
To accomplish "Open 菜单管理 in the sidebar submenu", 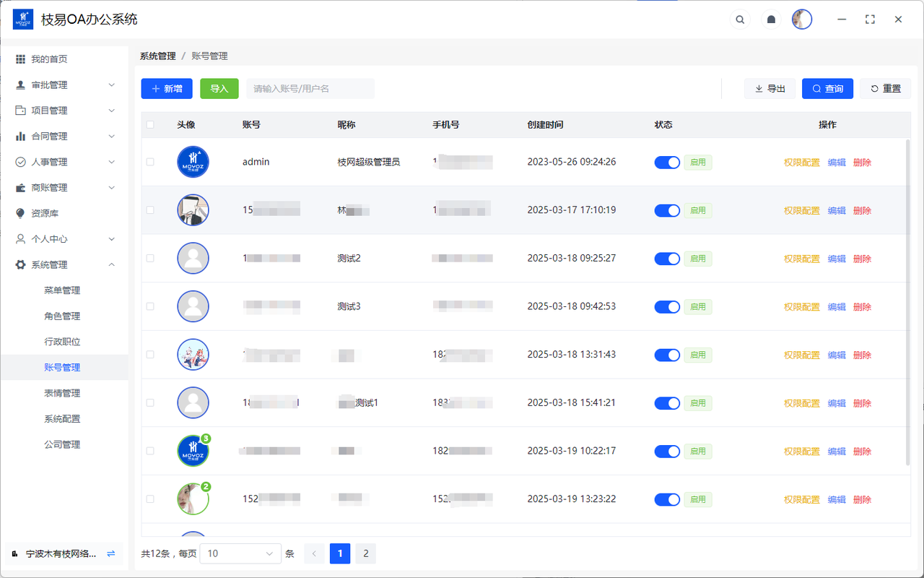I will click(x=62, y=290).
